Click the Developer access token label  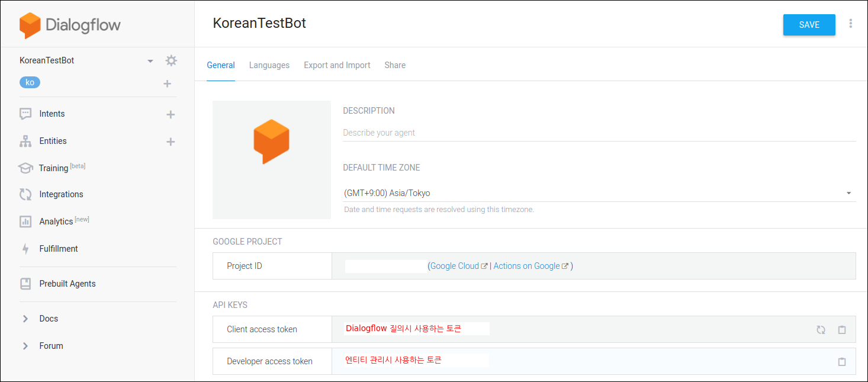[270, 361]
